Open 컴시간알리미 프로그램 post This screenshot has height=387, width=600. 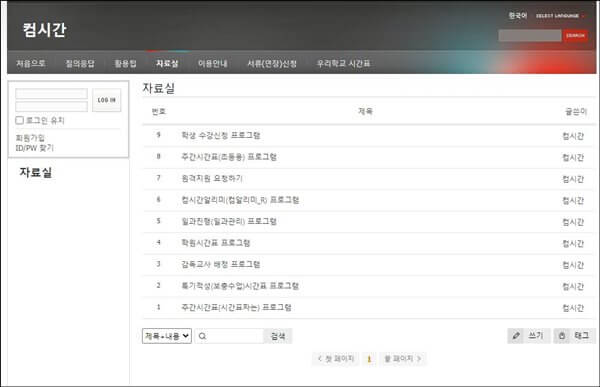click(240, 200)
